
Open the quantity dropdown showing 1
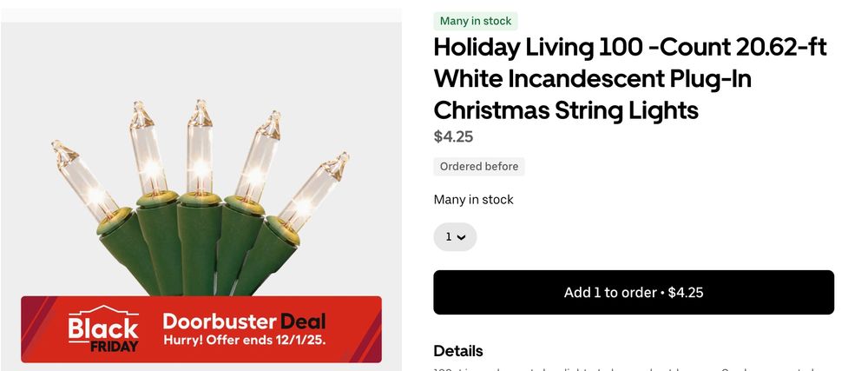click(455, 237)
